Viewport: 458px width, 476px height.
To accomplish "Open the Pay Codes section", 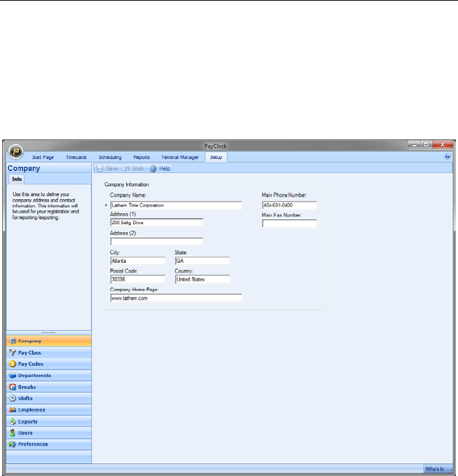I will [49, 364].
